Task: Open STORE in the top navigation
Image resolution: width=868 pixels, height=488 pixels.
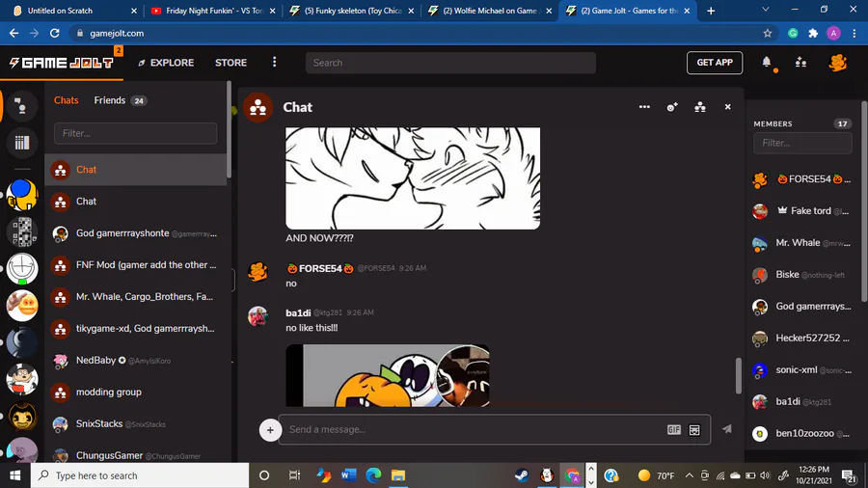Action: pyautogui.click(x=231, y=63)
